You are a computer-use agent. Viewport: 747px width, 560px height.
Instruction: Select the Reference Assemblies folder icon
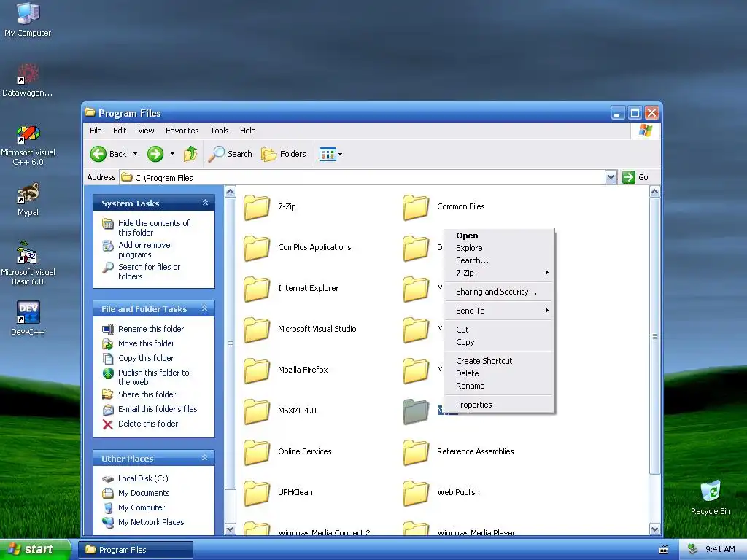(x=416, y=452)
